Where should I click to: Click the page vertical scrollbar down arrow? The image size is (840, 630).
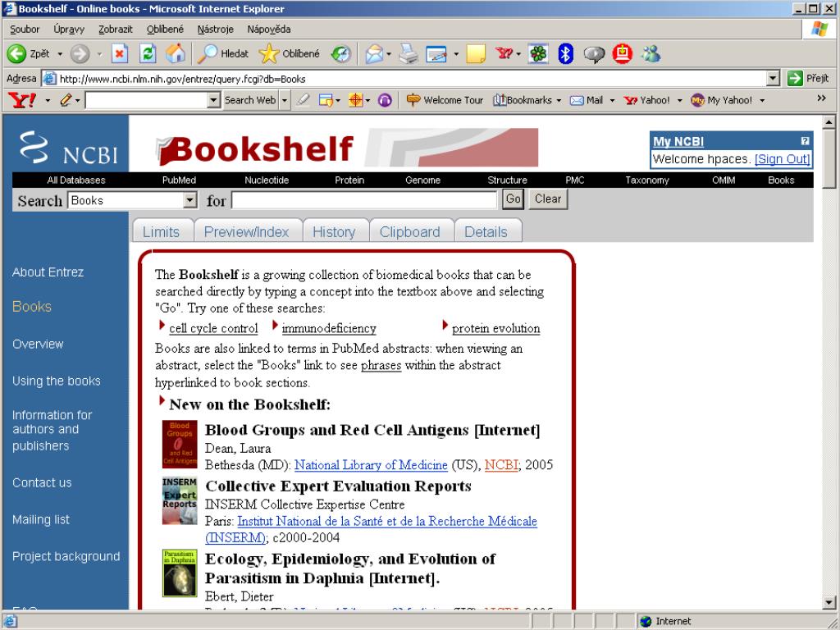pos(829,601)
